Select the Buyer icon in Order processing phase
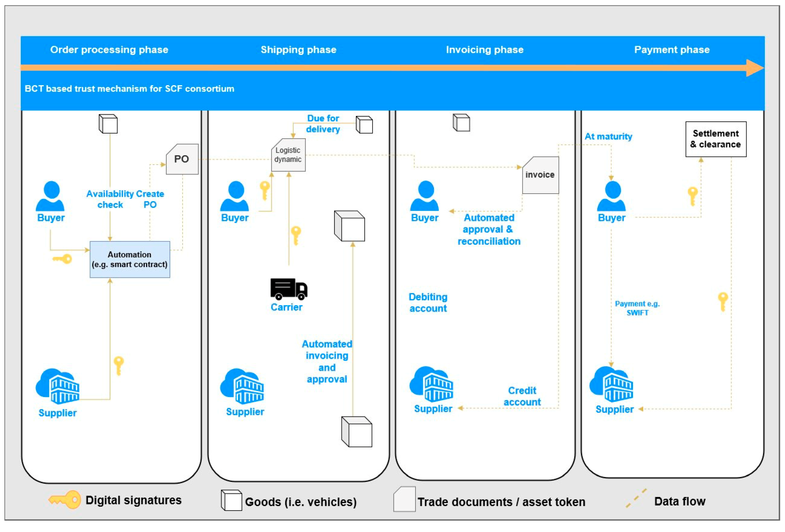Screen dimensions: 785x532 [x=50, y=196]
